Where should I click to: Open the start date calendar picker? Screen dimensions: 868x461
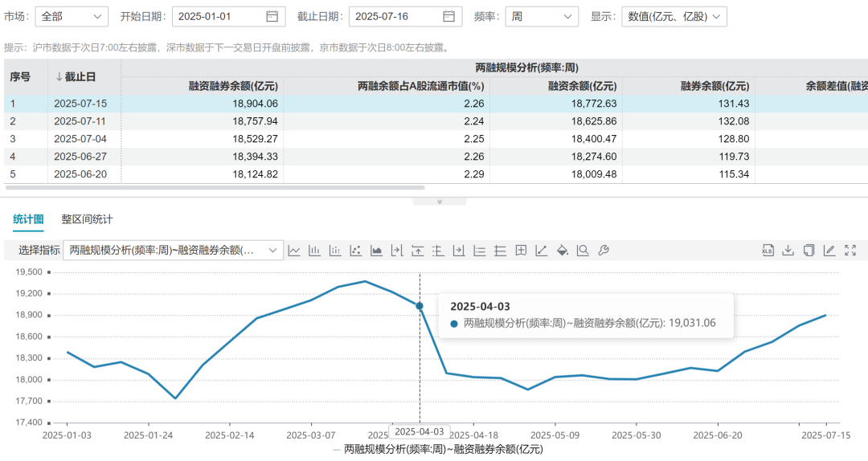pos(272,17)
